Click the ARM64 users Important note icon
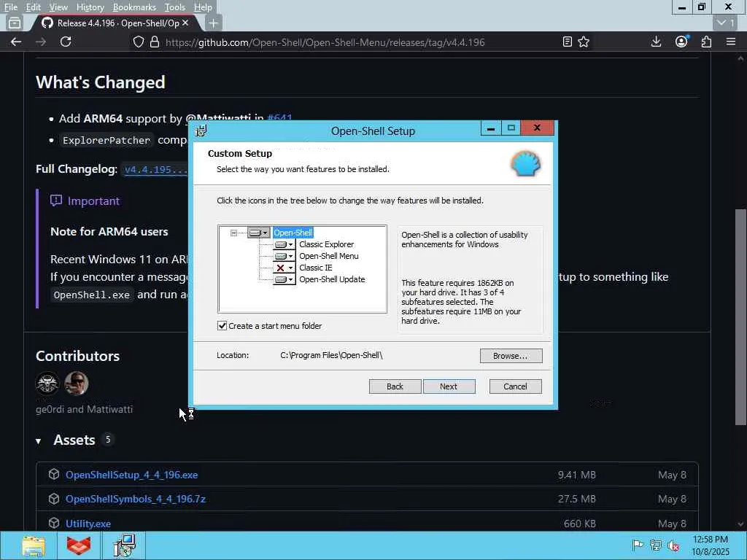 click(56, 201)
